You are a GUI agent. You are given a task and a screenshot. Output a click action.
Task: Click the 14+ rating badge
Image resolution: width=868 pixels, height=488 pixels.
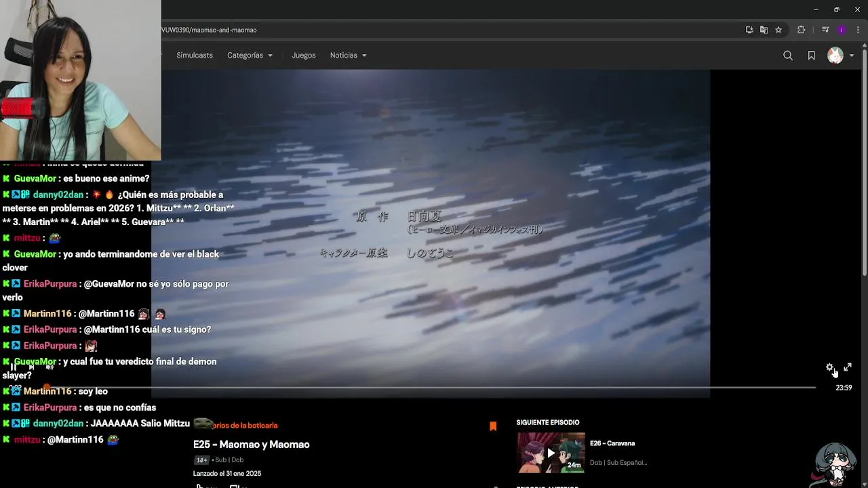coord(201,460)
